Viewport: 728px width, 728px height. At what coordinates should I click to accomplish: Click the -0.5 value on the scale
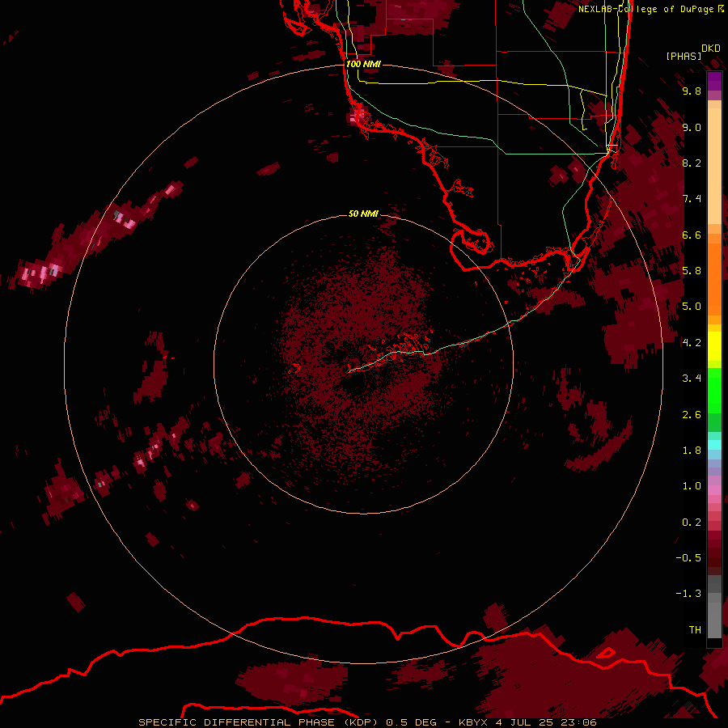(x=688, y=558)
